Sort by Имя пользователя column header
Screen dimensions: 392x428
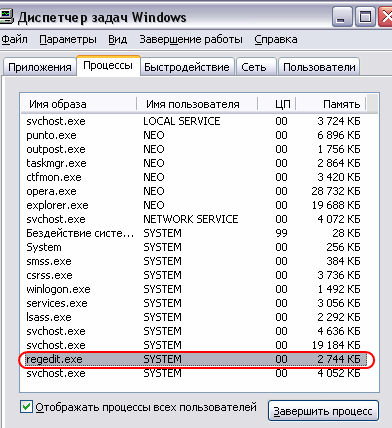(197, 104)
